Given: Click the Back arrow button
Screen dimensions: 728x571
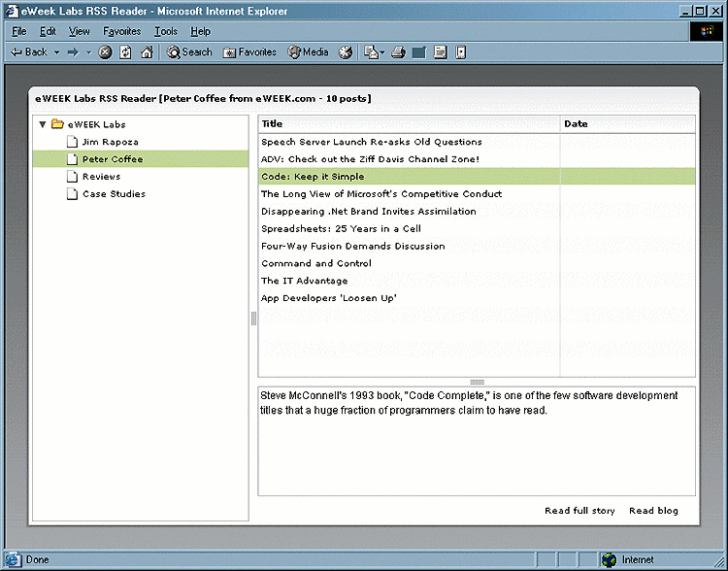Looking at the screenshot, I should tap(29, 52).
